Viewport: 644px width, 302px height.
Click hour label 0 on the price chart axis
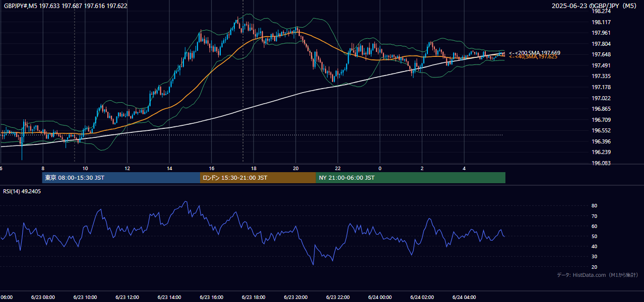[x=380, y=169]
